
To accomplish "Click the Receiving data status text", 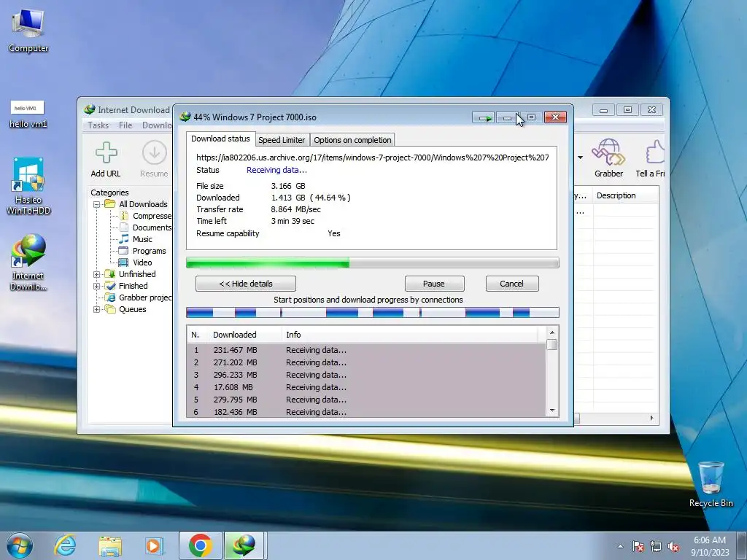I will coord(276,170).
